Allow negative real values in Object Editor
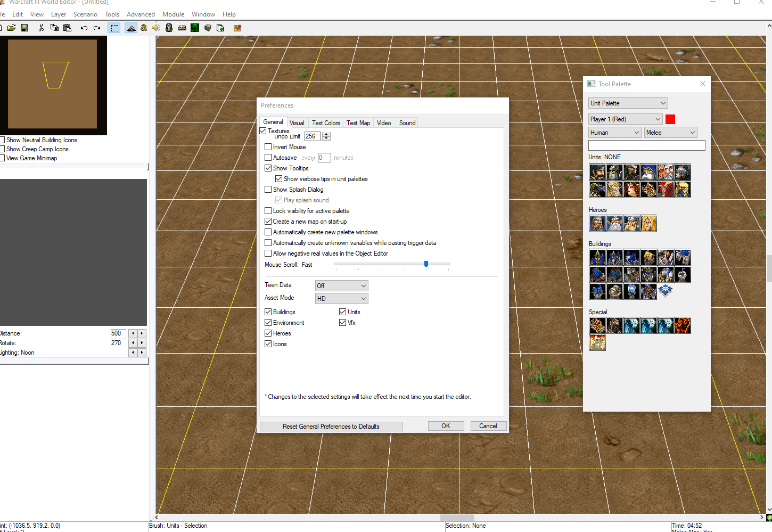Image resolution: width=772 pixels, height=532 pixels. (x=268, y=253)
